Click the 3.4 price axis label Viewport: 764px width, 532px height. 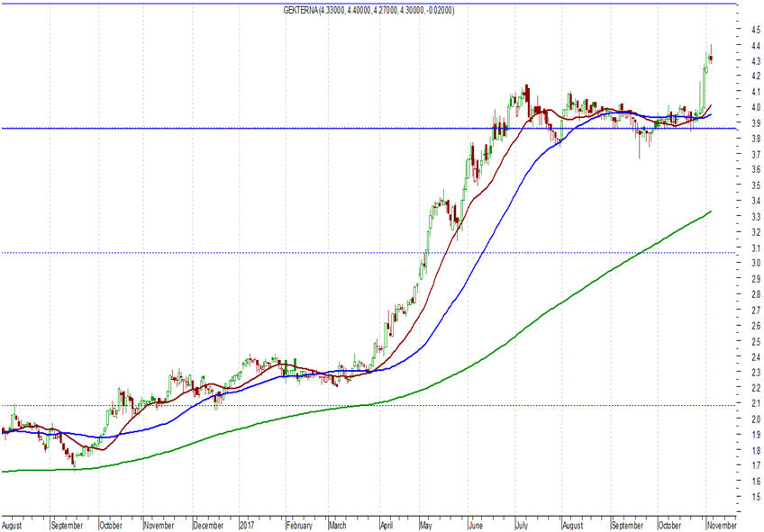point(756,201)
